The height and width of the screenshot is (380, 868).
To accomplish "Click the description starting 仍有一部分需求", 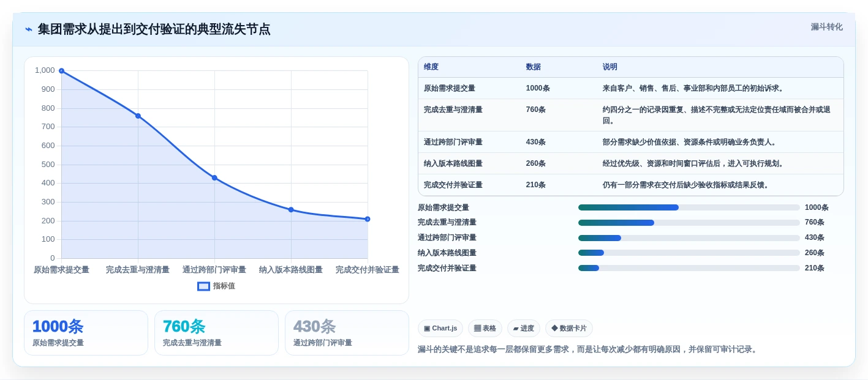I will pos(687,185).
